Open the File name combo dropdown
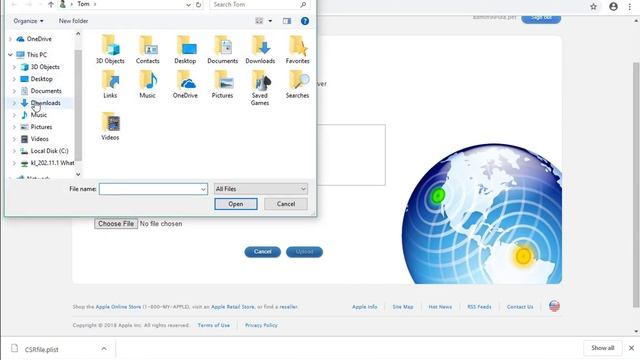640x360 pixels. [203, 189]
